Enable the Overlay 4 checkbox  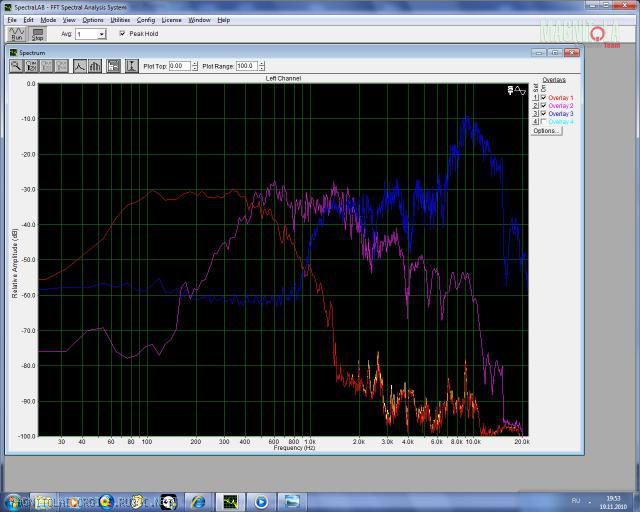543,121
